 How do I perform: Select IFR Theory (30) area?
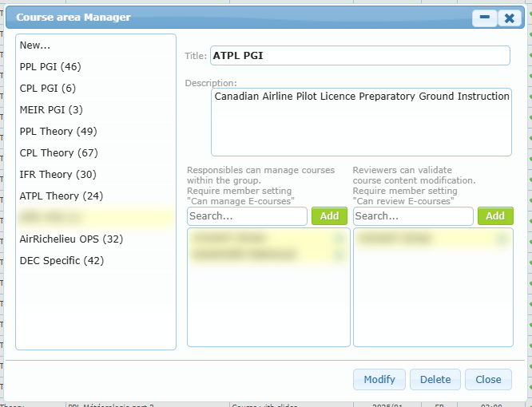96,175
